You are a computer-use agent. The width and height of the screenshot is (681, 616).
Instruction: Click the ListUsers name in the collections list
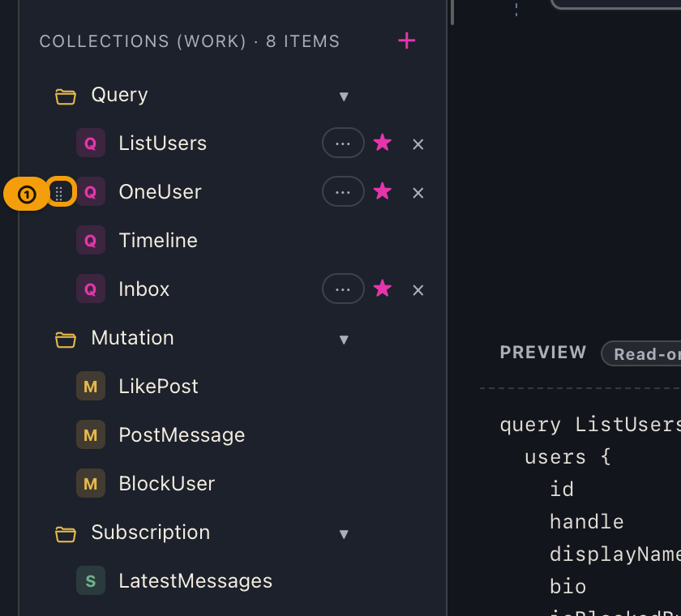click(x=163, y=143)
